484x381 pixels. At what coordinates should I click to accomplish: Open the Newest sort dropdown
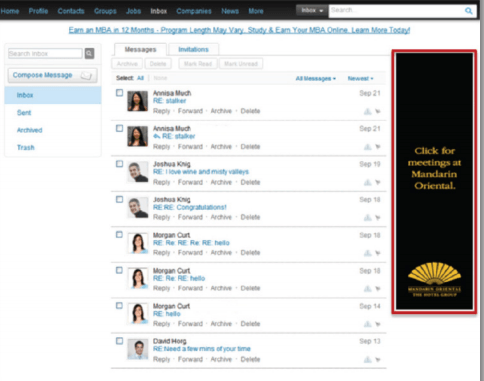360,79
